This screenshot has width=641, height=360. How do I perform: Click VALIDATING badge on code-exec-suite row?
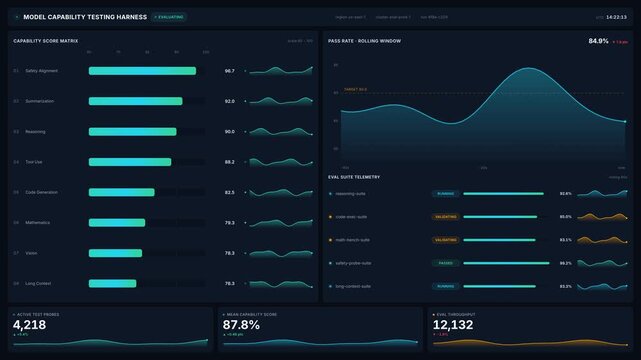[x=446, y=217]
